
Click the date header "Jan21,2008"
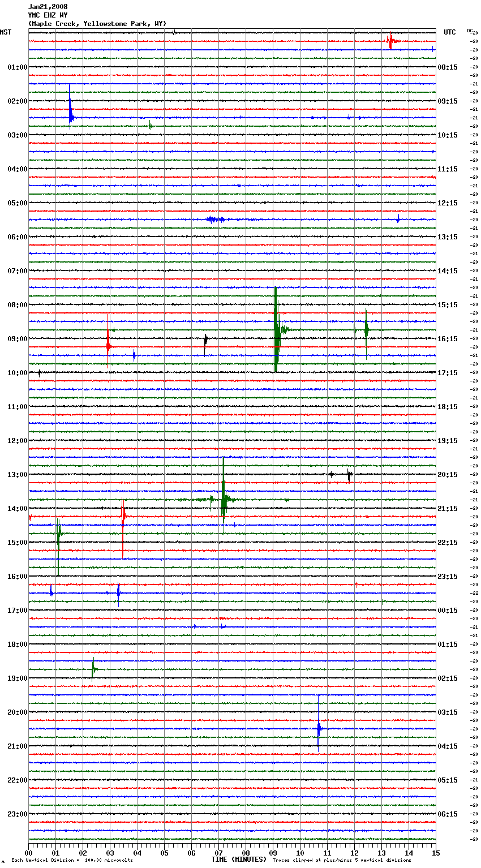tap(48, 7)
